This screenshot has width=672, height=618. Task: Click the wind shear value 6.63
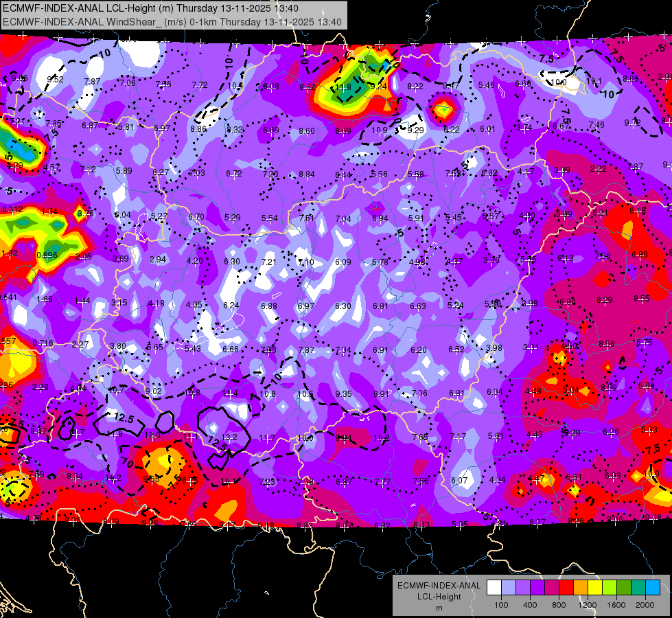(x=418, y=306)
